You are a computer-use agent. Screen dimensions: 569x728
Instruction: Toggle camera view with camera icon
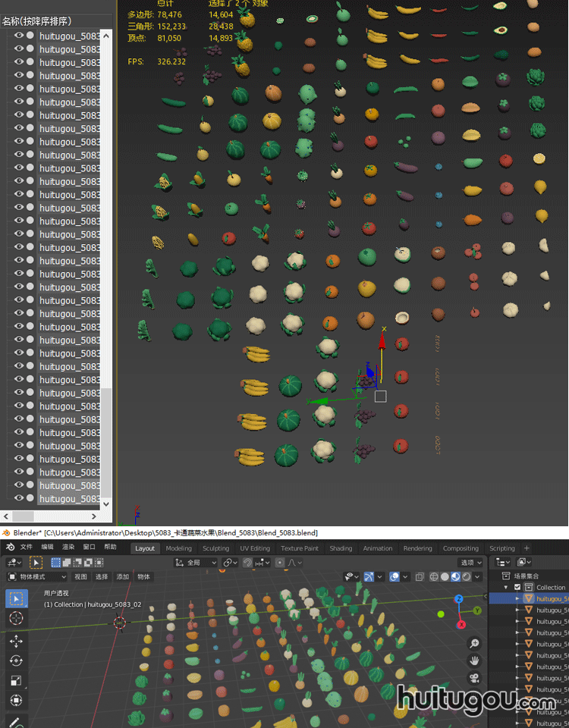coord(474,678)
